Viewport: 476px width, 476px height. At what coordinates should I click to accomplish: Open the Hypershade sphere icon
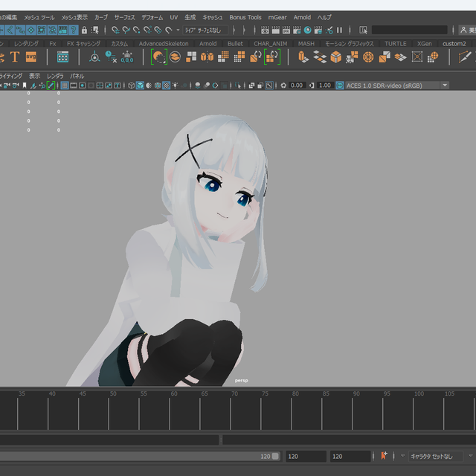coord(307,30)
